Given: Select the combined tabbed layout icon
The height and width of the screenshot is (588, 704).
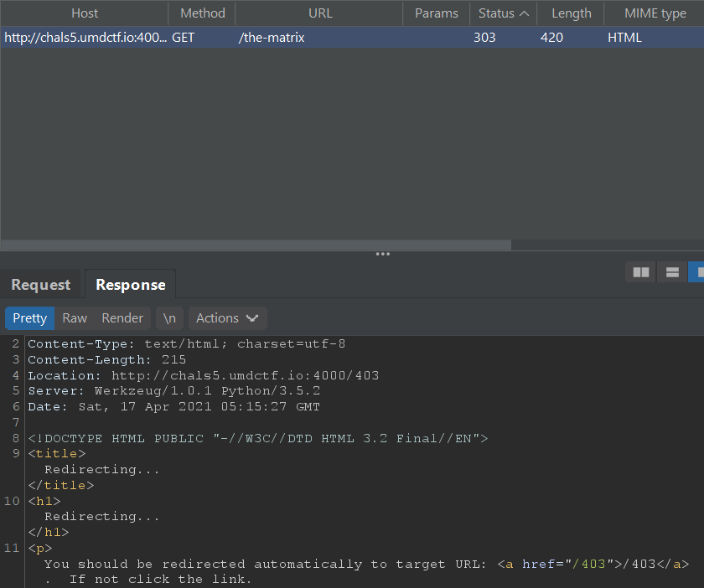Looking at the screenshot, I should (696, 272).
